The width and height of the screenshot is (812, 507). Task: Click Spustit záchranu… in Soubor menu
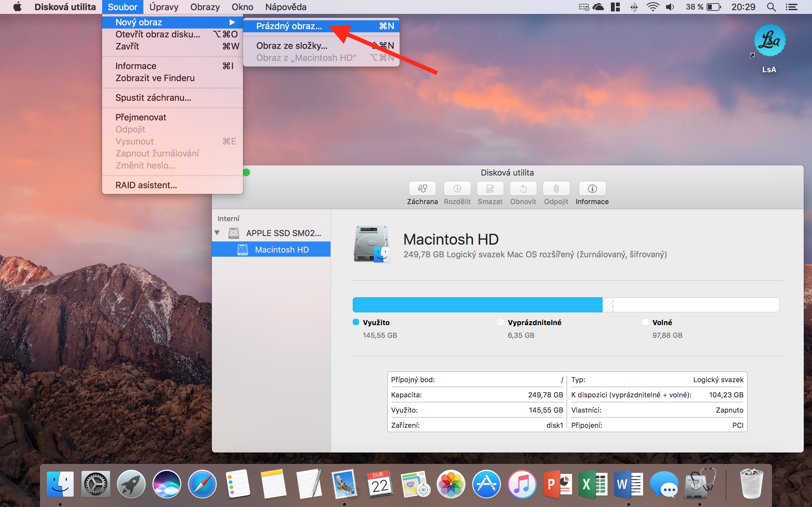pyautogui.click(x=153, y=98)
